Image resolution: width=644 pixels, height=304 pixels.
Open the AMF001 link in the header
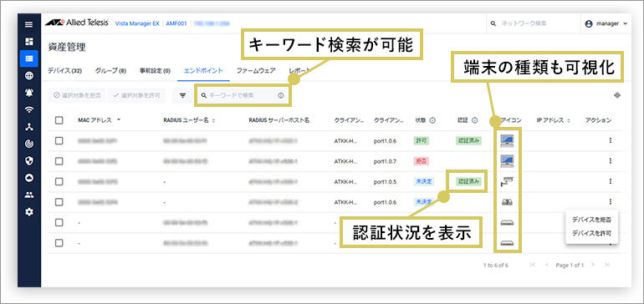(176, 23)
